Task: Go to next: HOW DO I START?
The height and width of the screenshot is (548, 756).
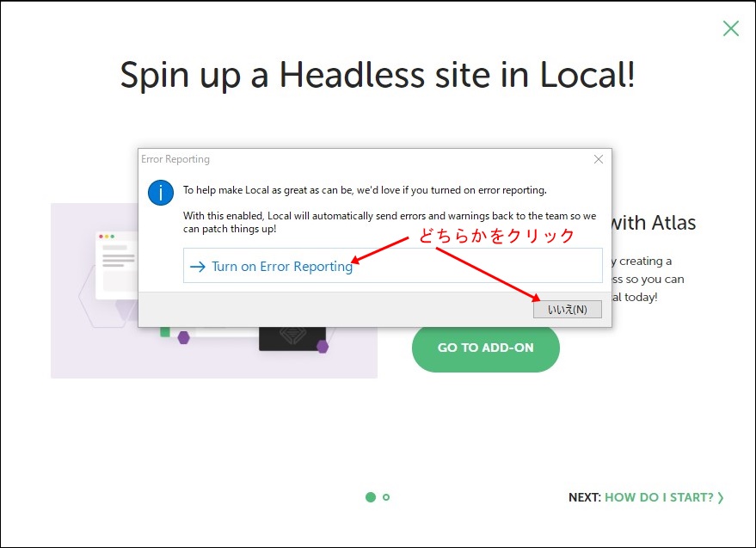Action: click(x=646, y=497)
